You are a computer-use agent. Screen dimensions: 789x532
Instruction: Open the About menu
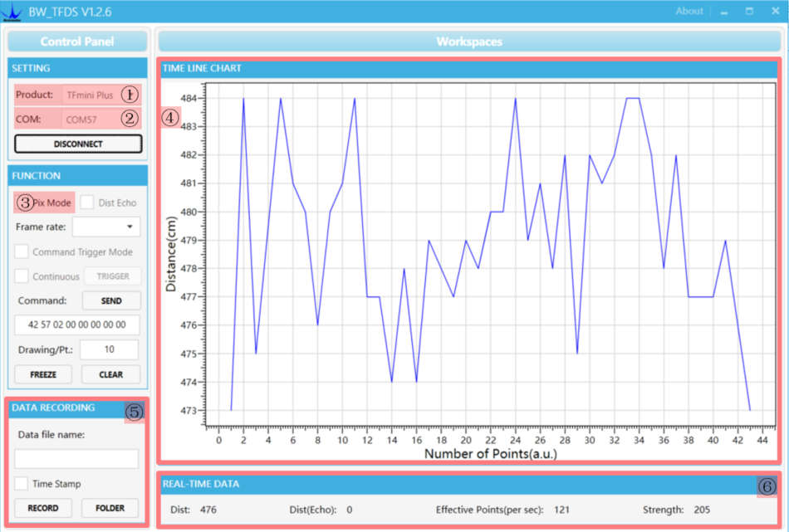(689, 11)
